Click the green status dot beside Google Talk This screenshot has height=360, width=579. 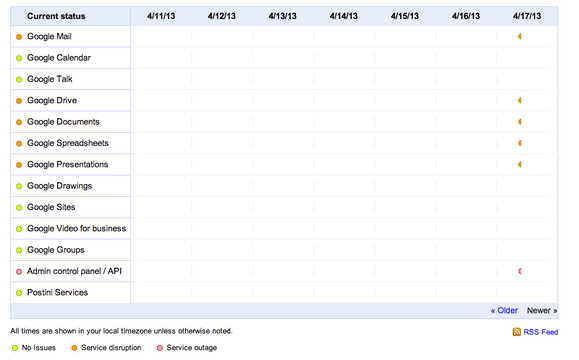[x=19, y=79]
